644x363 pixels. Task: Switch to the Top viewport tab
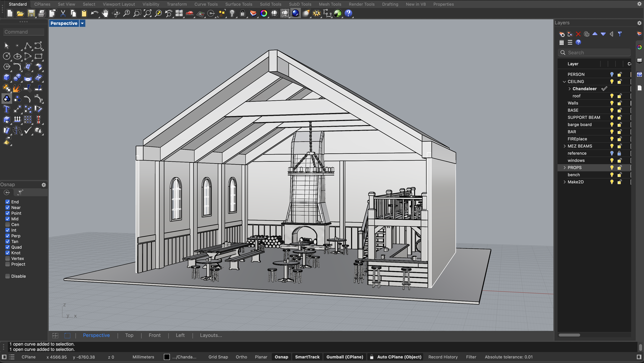coord(129,335)
